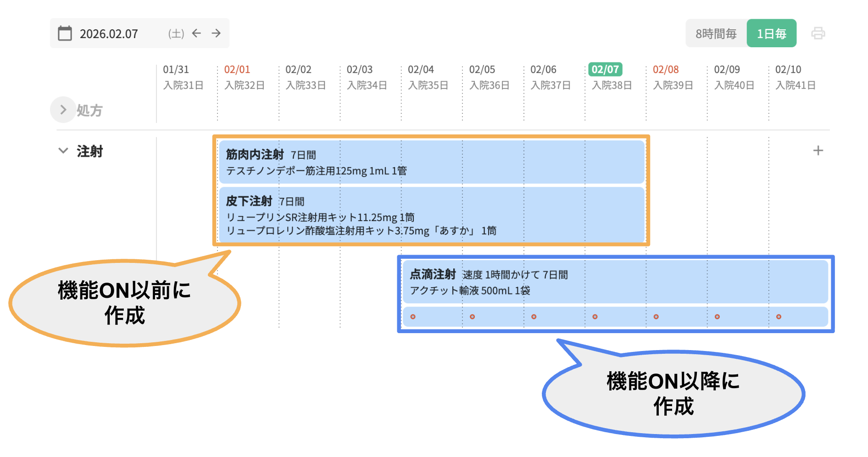Open the 筋肉内注射 order bar
Viewport: 868px width, 457px height.
coord(432,162)
